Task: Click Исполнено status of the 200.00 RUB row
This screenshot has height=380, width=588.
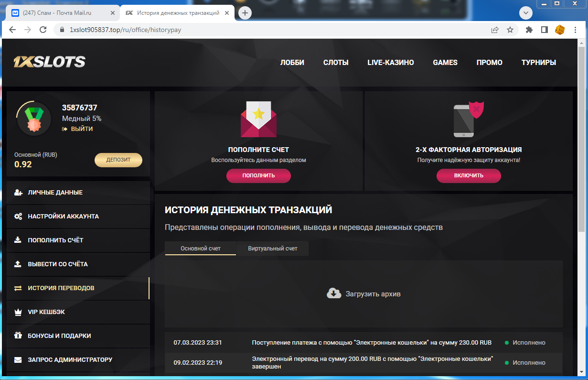Action: pos(529,363)
